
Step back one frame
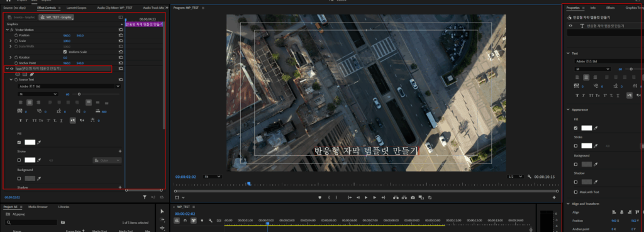358,197
